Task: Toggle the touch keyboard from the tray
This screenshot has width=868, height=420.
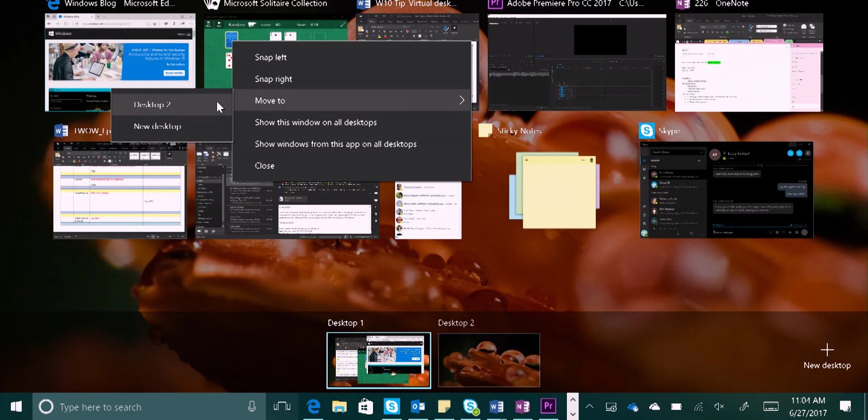Action: point(770,406)
